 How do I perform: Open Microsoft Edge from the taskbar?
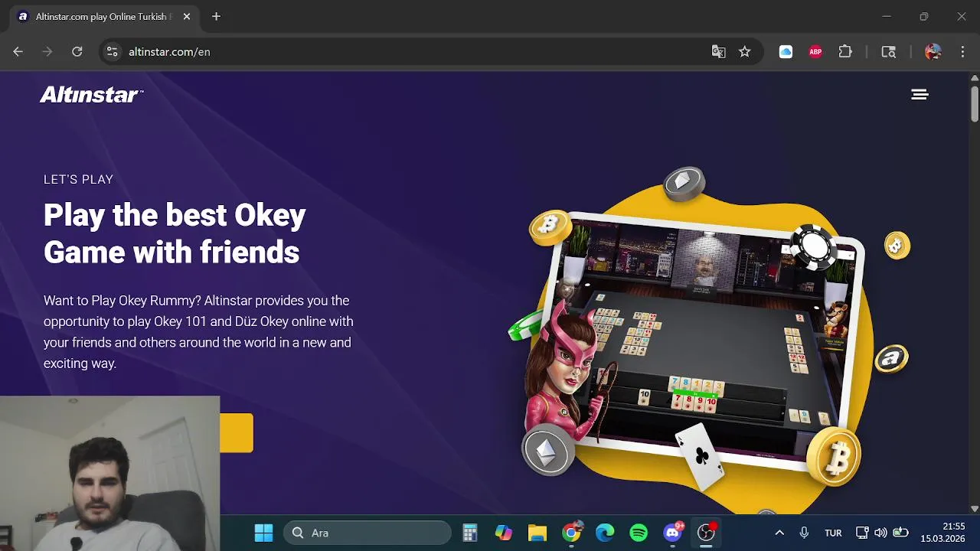(x=605, y=533)
